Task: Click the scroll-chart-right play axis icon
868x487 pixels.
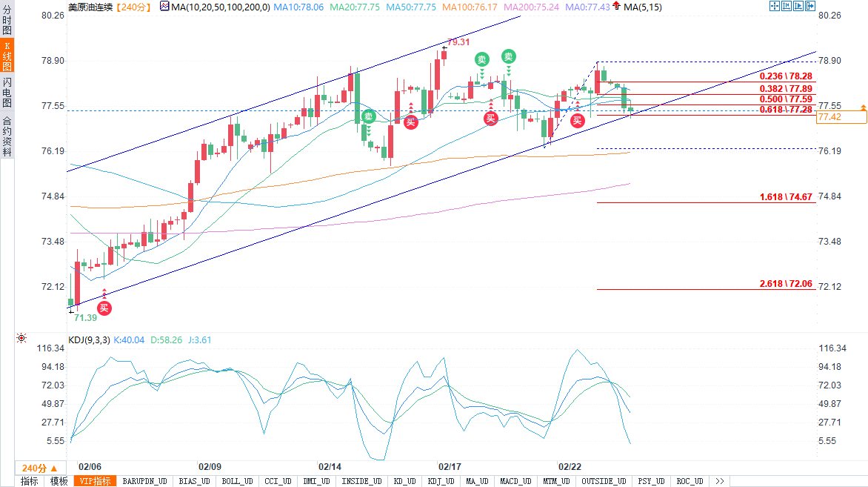Action: tap(798, 6)
